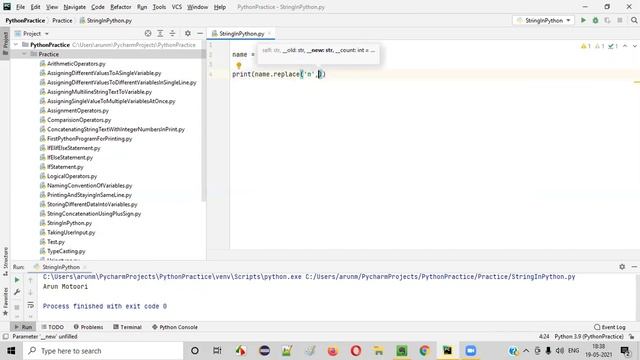Click wrench icon in Run panel
Image resolution: width=640 pixels, height=360 pixels.
click(17, 292)
